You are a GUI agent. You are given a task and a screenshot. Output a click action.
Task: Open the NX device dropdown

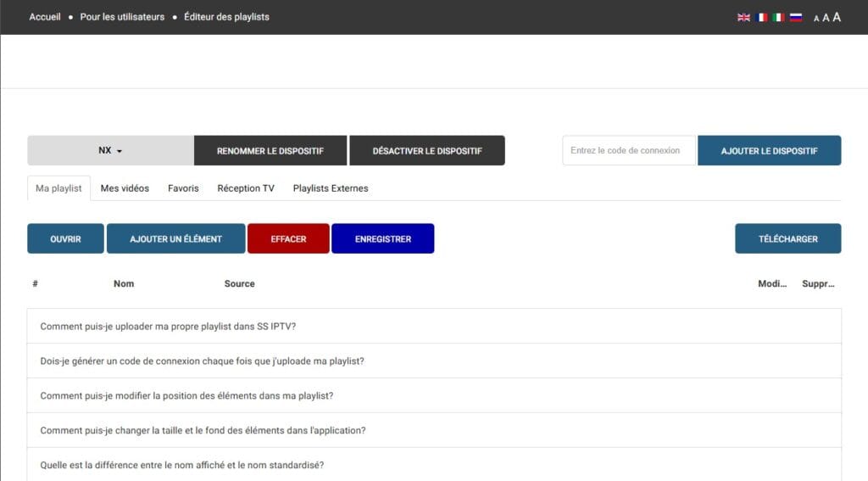(x=110, y=150)
